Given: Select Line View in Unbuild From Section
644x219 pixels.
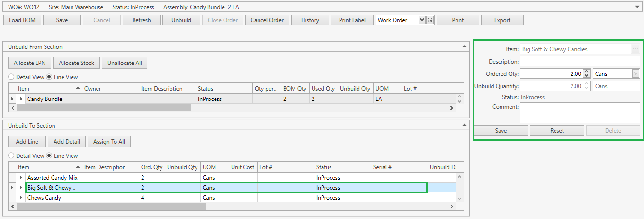Looking at the screenshot, I should (x=49, y=77).
